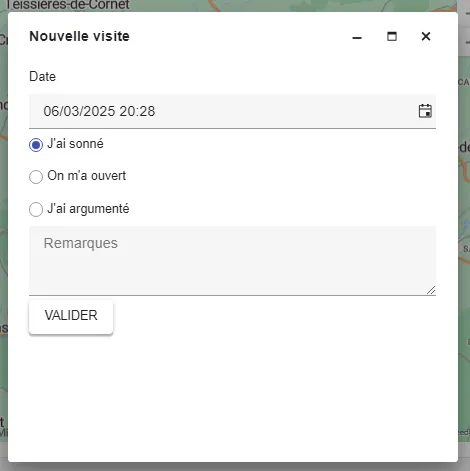The height and width of the screenshot is (471, 470).
Task: Click the date field showing 06/03/2025
Action: tap(232, 111)
